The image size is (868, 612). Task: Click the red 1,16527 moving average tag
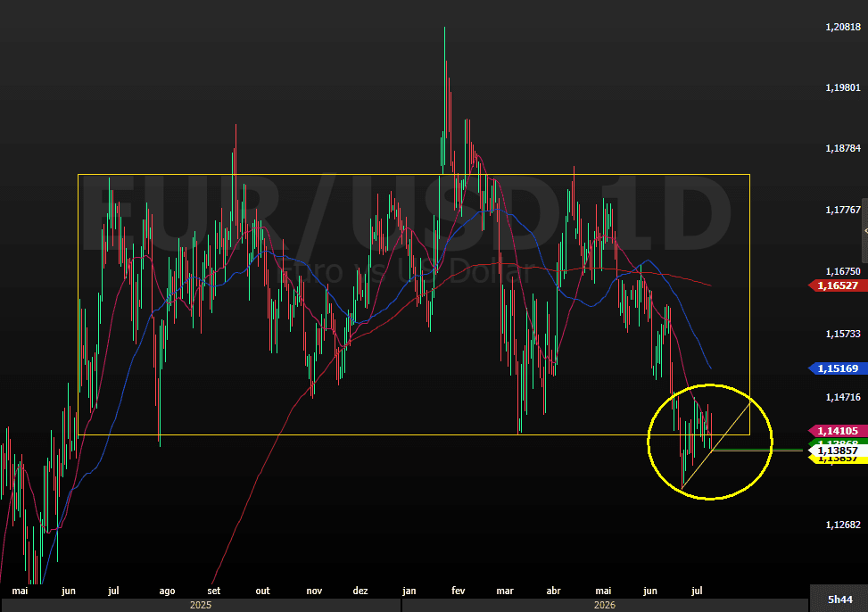[838, 285]
